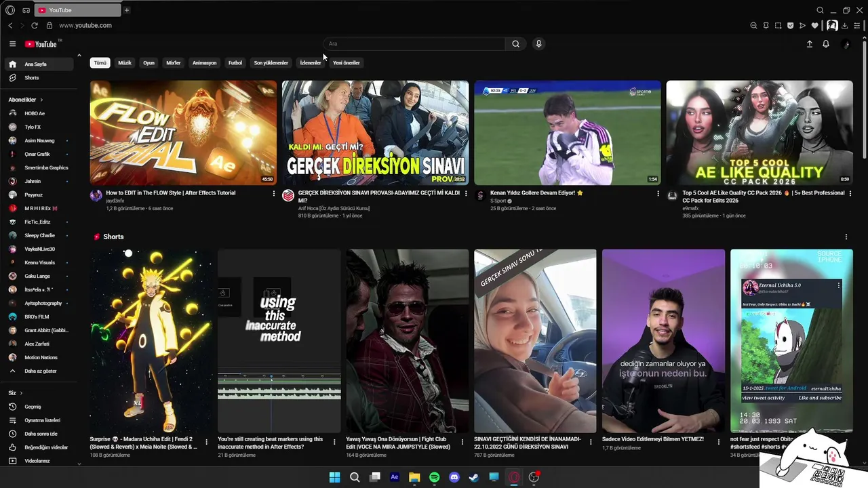Open the jayd3nfx channel link
868x488 pixels.
coord(115,201)
